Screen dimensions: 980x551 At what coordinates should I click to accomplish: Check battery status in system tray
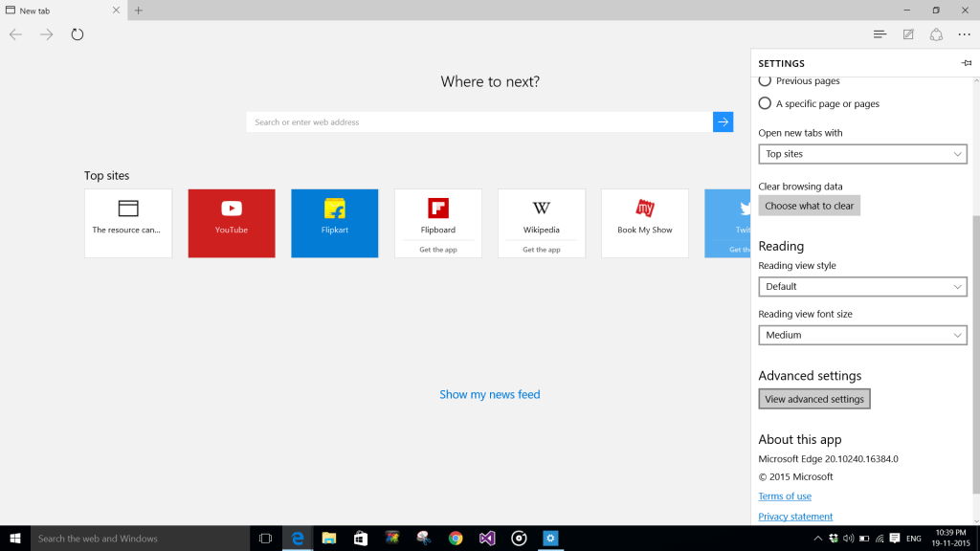tap(864, 538)
